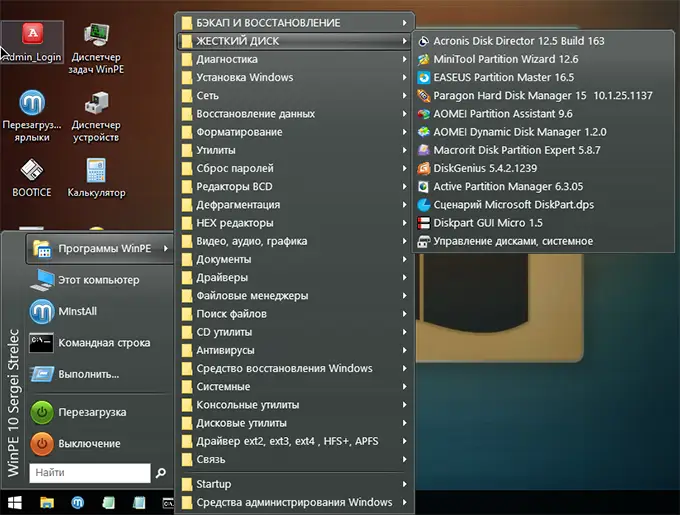The image size is (680, 515).
Task: Open EASEUS Partition Master 16.5
Action: click(503, 77)
